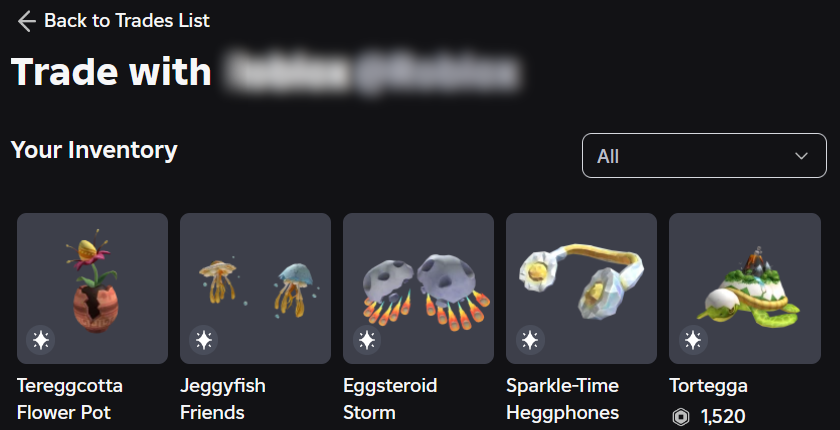
Task: Open the Sparkle-Time Heggphones name link
Action: [x=562, y=399]
